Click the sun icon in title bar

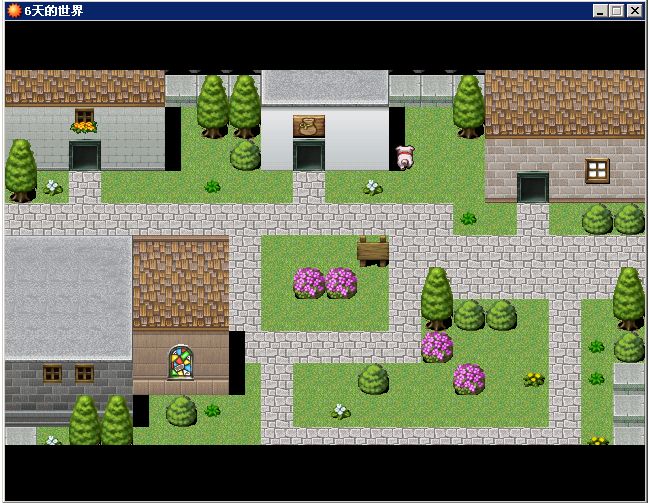(13, 10)
